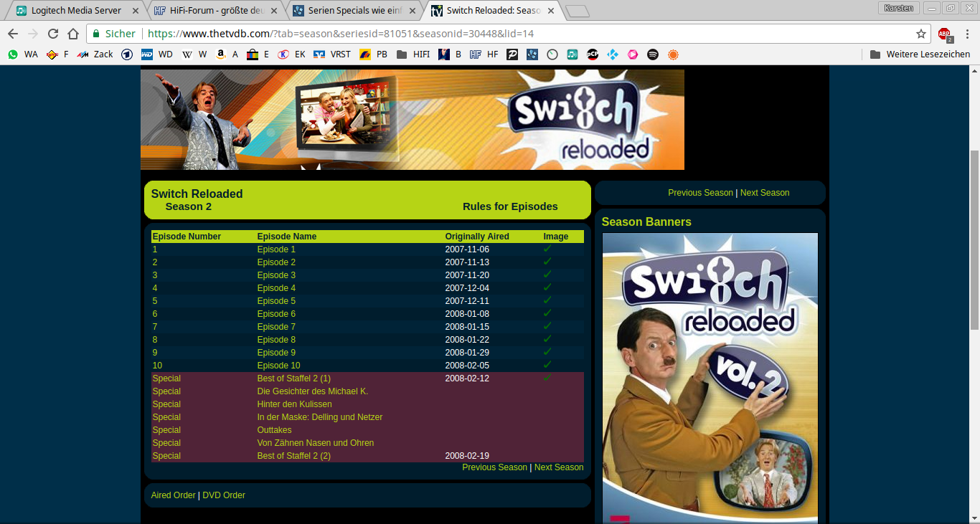Bookmark this page with the star
This screenshot has width=980, height=524.
click(921, 34)
